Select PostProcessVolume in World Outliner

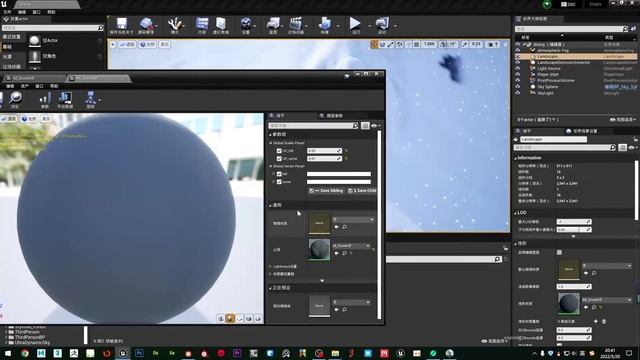556,80
